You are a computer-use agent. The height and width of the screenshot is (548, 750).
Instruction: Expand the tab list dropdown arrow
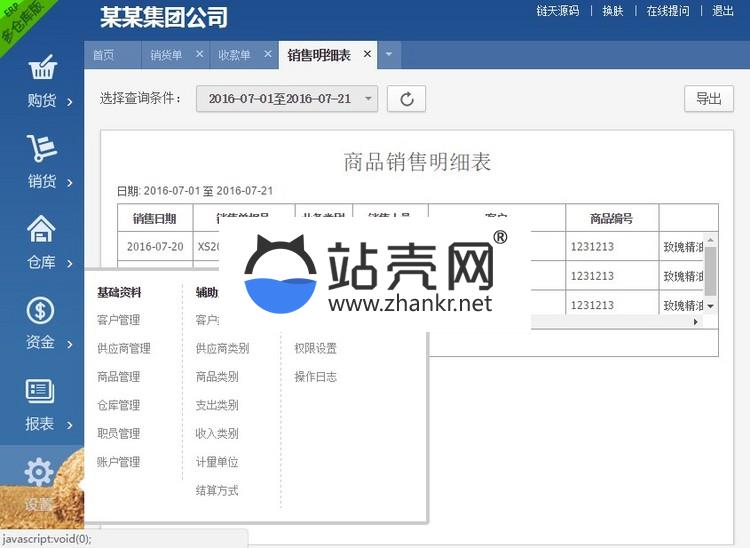click(388, 55)
